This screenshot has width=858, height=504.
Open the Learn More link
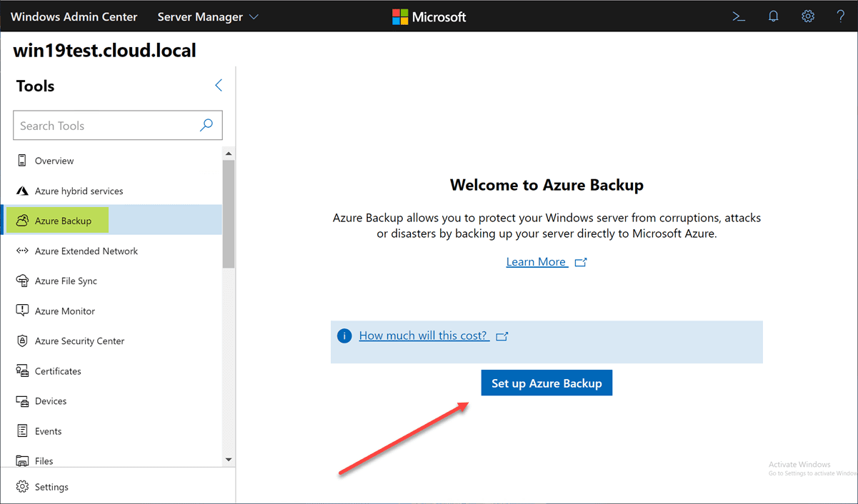pos(537,261)
